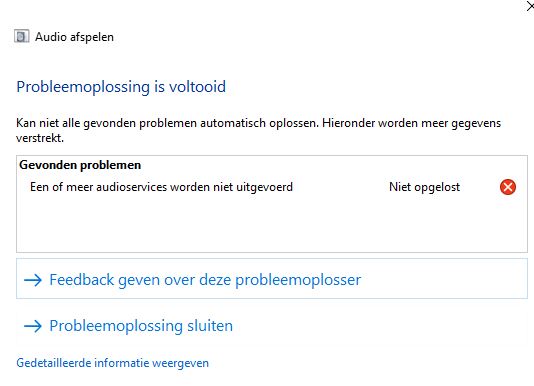Screen dimensions: 534x386
Task: Click the arrow icon before Feedback geven
Action: 33,280
